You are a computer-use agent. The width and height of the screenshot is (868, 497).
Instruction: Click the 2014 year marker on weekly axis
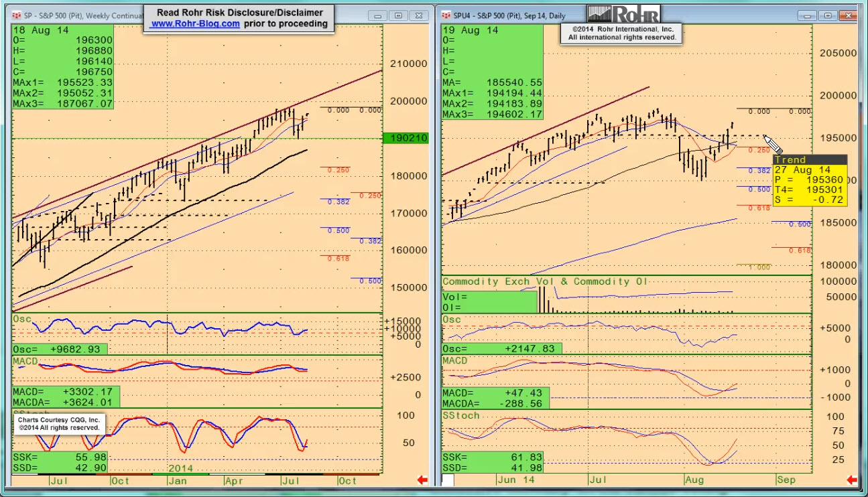point(181,468)
